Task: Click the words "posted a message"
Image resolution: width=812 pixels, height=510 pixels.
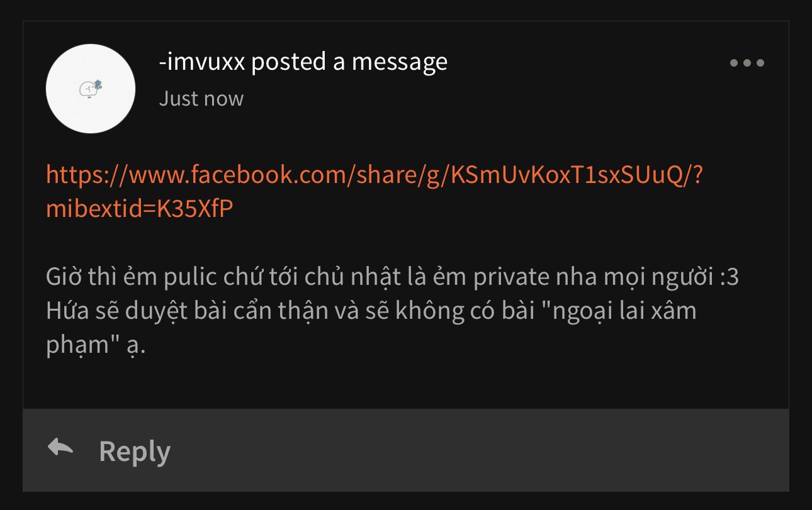Action: (349, 62)
